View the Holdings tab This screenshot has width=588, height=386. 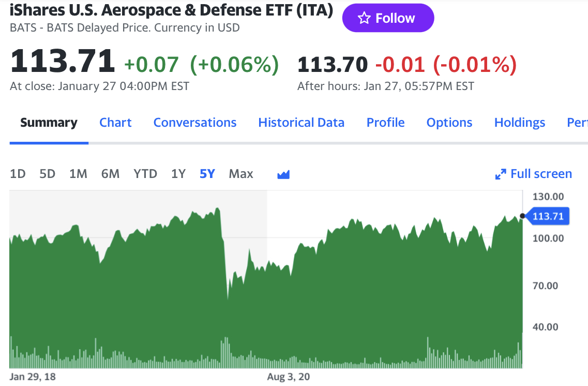point(520,123)
